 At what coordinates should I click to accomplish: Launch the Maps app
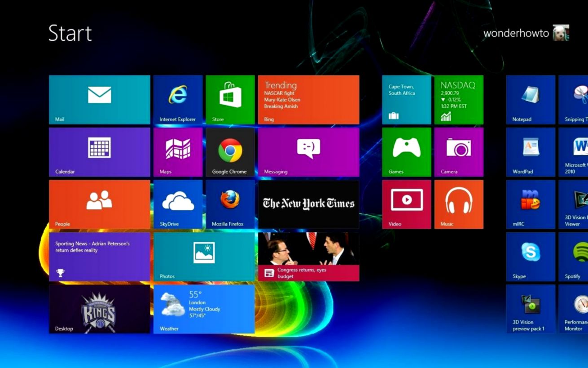(178, 151)
